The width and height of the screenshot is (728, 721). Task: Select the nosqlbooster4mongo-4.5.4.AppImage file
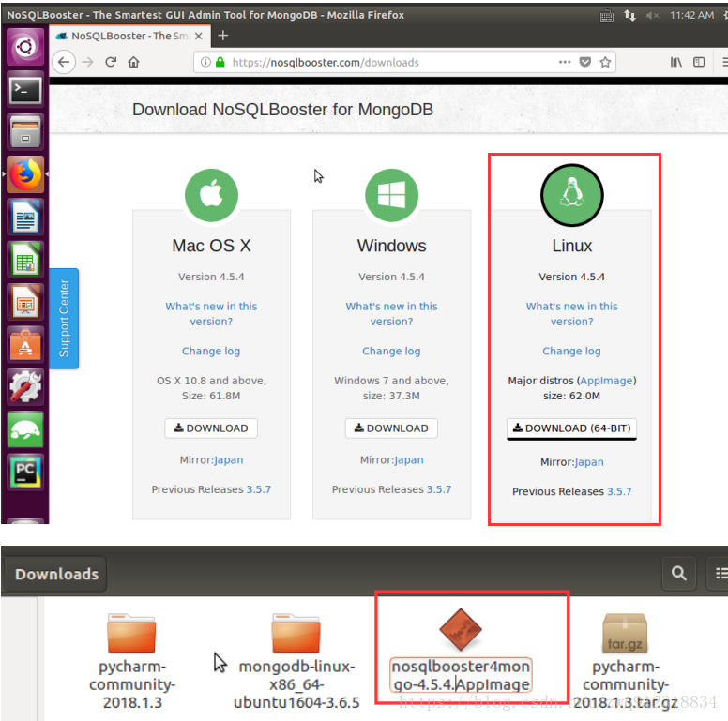coord(462,645)
